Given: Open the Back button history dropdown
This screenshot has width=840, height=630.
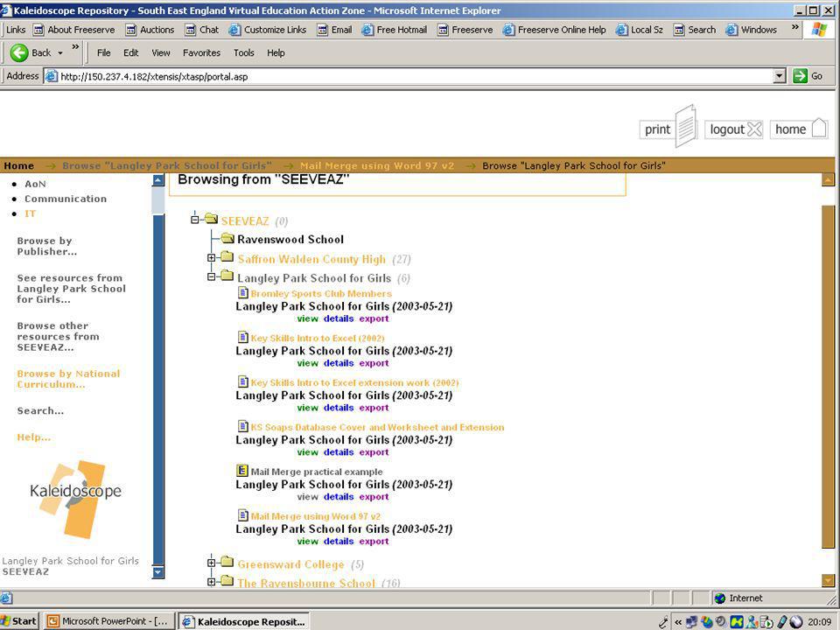Looking at the screenshot, I should click(x=60, y=53).
